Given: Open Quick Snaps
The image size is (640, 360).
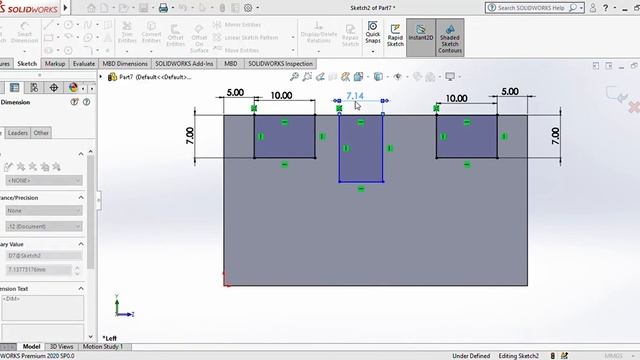Looking at the screenshot, I should 373,33.
